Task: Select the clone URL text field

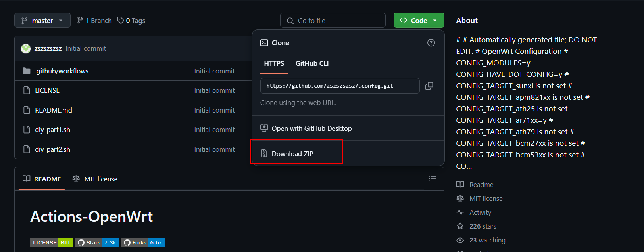Action: pos(340,86)
